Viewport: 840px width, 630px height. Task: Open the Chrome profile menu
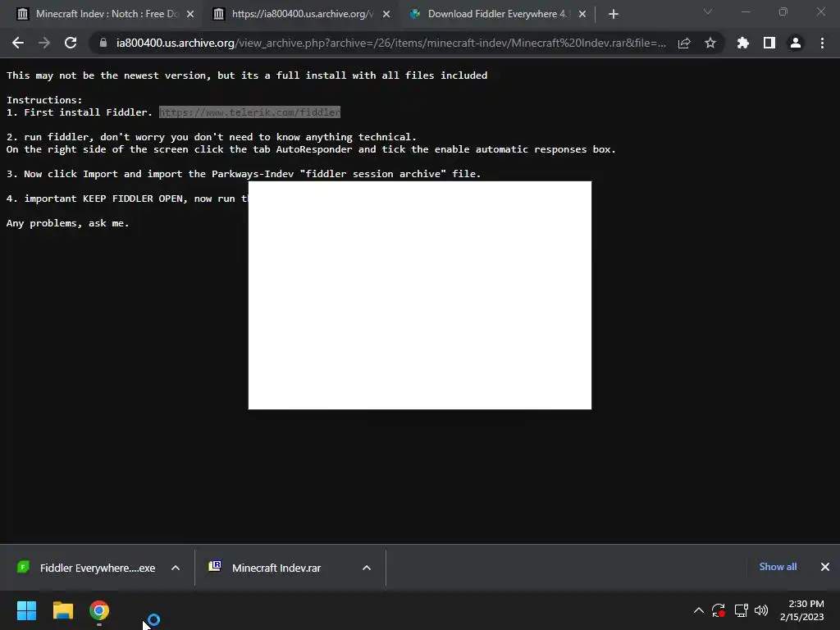pos(796,43)
